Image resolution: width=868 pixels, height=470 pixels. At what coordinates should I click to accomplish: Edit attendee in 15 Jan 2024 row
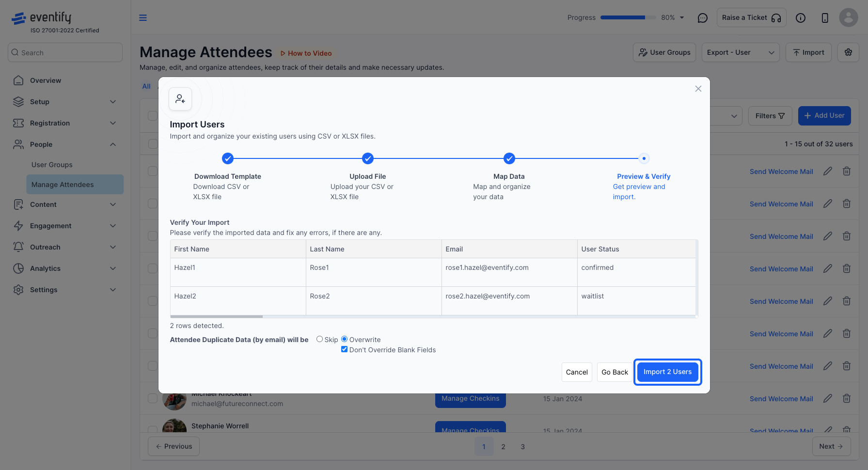828,398
